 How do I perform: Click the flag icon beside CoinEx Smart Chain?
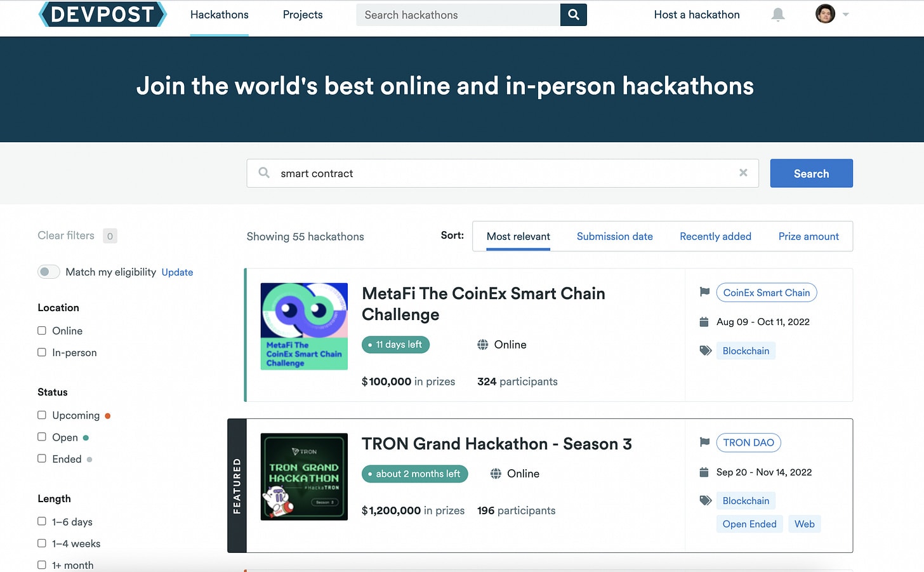(704, 292)
